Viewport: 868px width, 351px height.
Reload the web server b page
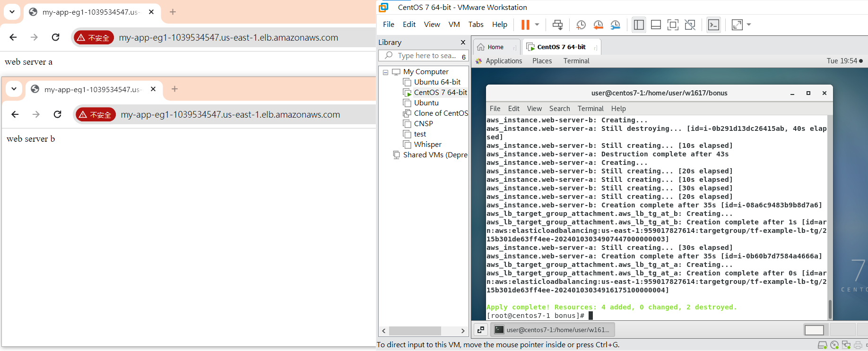point(58,114)
